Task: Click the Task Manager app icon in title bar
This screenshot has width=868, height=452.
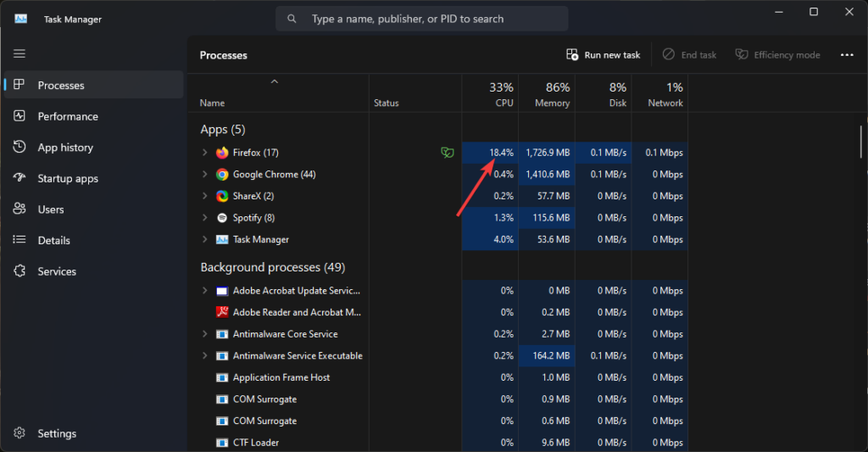Action: [x=21, y=19]
